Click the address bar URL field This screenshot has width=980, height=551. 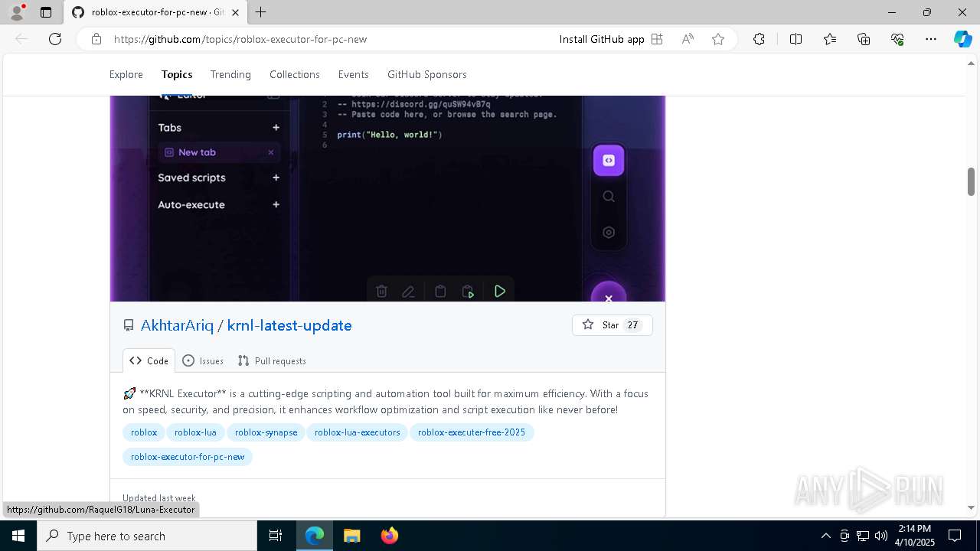tap(329, 39)
